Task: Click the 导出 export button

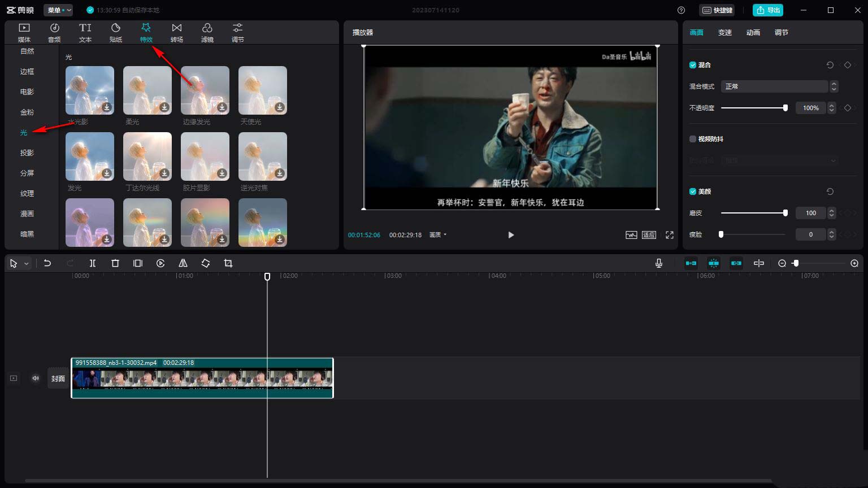Action: [767, 10]
